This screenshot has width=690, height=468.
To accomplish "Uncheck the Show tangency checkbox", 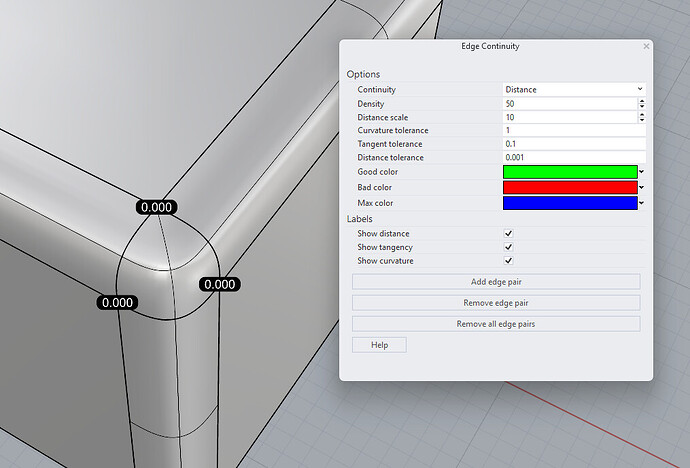I will coord(508,247).
